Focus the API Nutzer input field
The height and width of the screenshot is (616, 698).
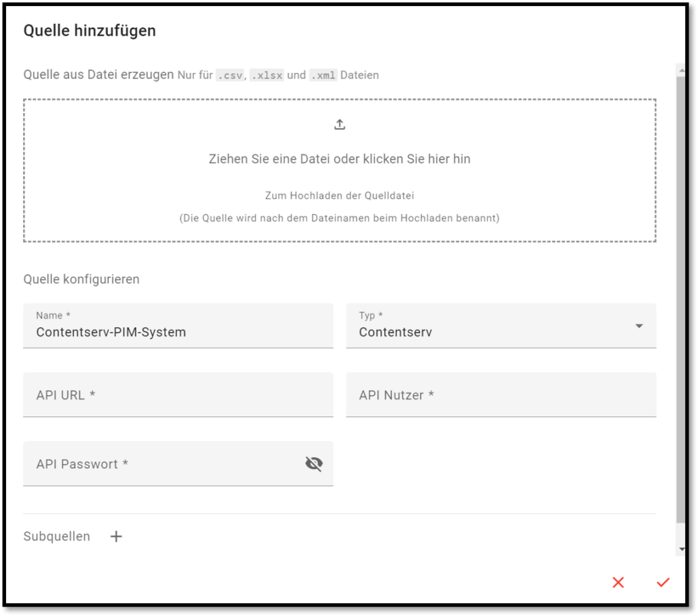point(501,395)
